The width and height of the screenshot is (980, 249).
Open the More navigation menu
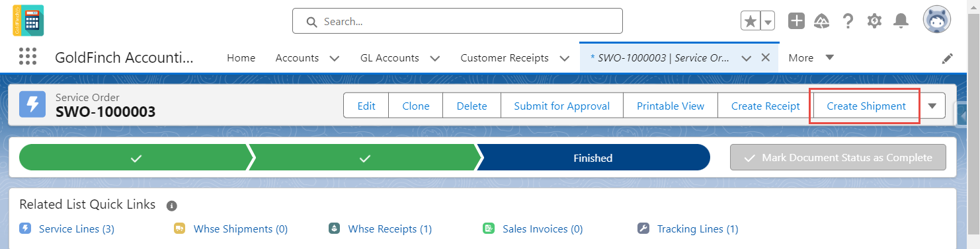811,57
